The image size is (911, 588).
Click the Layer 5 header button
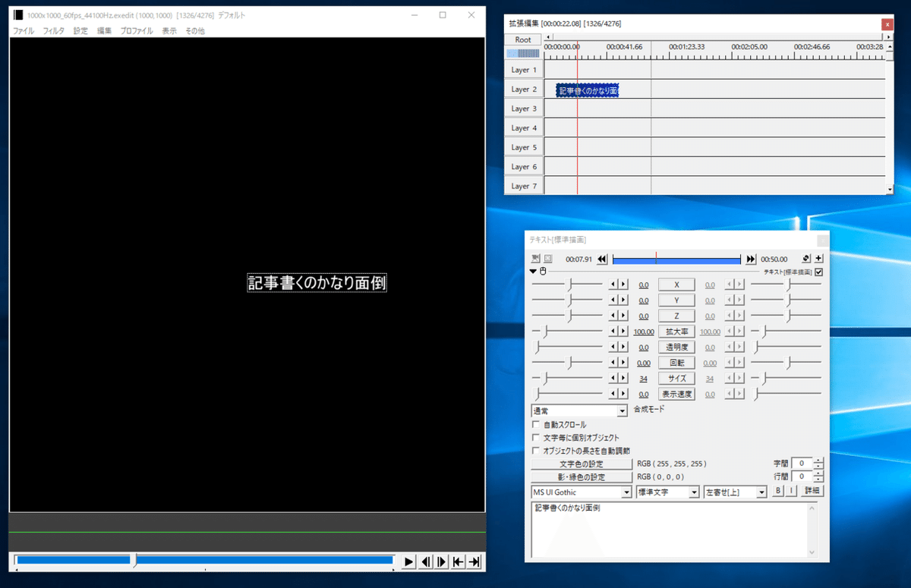tap(524, 147)
